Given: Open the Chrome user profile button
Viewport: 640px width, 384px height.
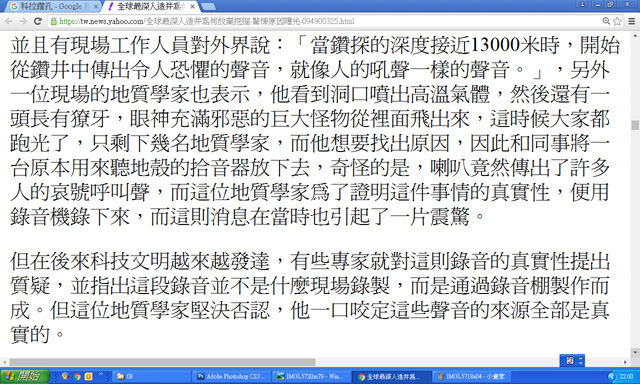Looking at the screenshot, I should pyautogui.click(x=582, y=4).
